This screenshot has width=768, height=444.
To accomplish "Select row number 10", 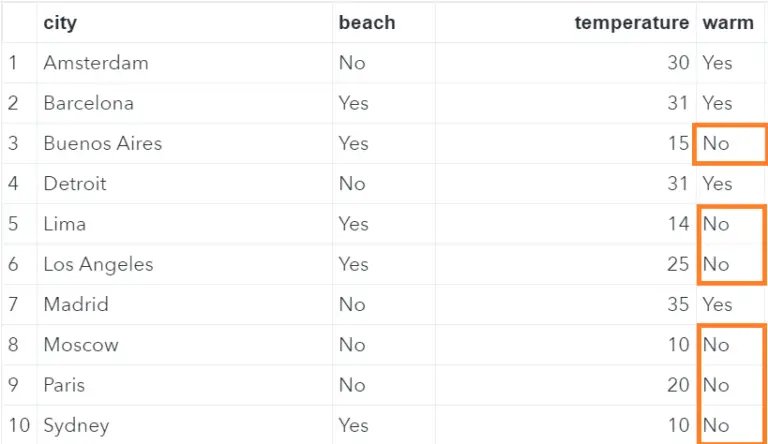I will tap(19, 425).
